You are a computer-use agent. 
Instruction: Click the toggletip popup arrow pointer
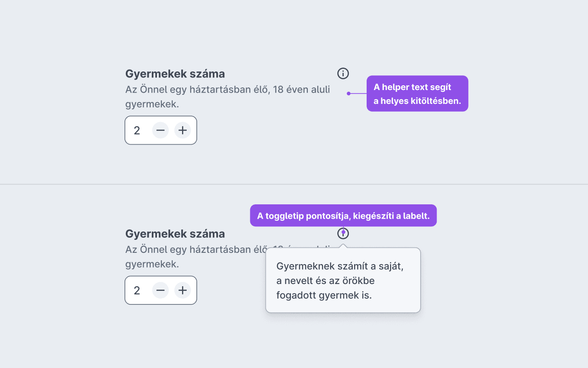tap(343, 246)
